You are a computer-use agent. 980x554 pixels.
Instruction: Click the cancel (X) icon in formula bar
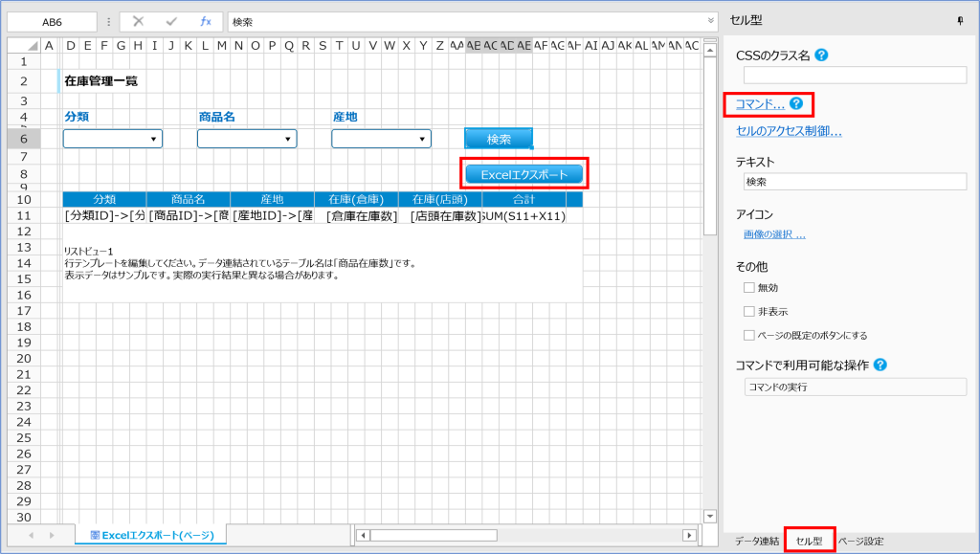coord(139,19)
